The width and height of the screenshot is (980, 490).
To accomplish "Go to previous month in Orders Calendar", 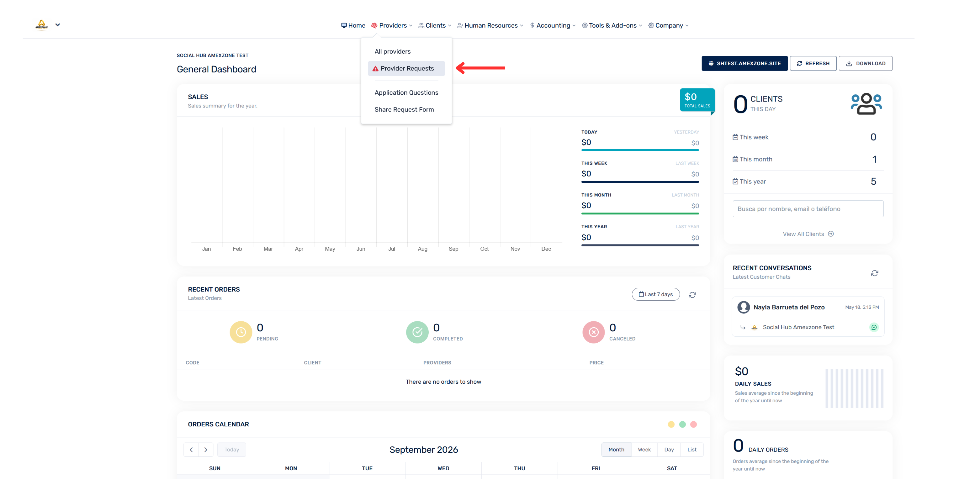I will coord(191,450).
